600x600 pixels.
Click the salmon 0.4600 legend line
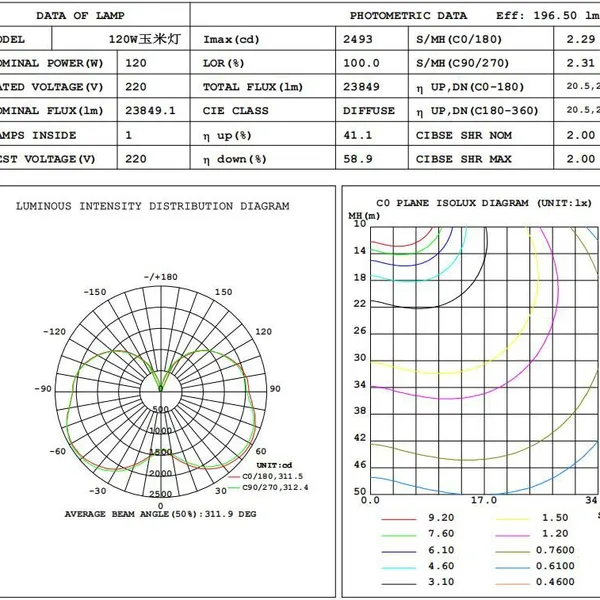coord(512,584)
